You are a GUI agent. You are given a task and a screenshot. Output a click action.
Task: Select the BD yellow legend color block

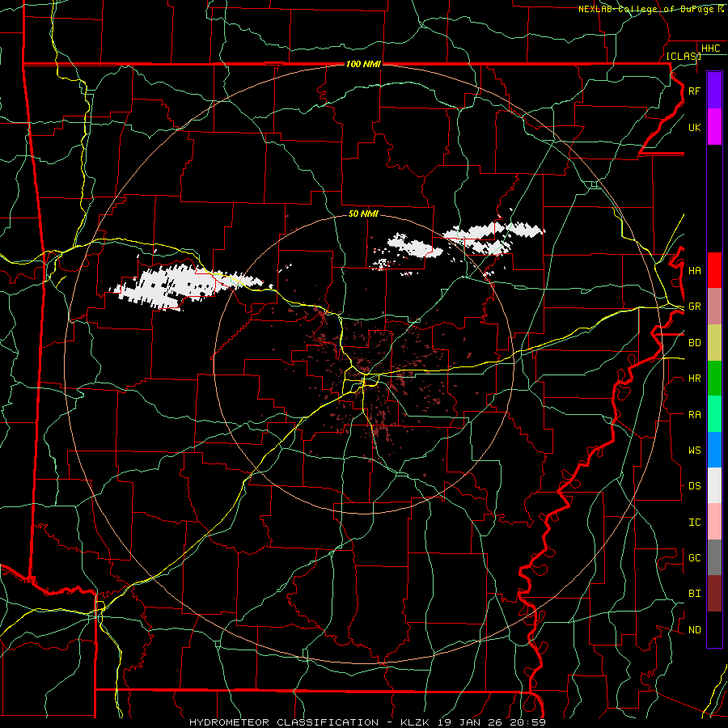coord(714,342)
